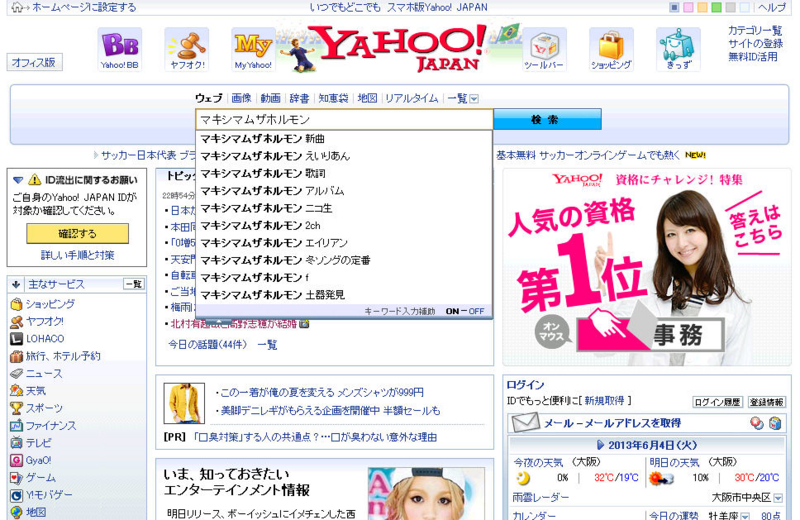
Task: Open the My Yahoo! icon
Action: click(253, 49)
